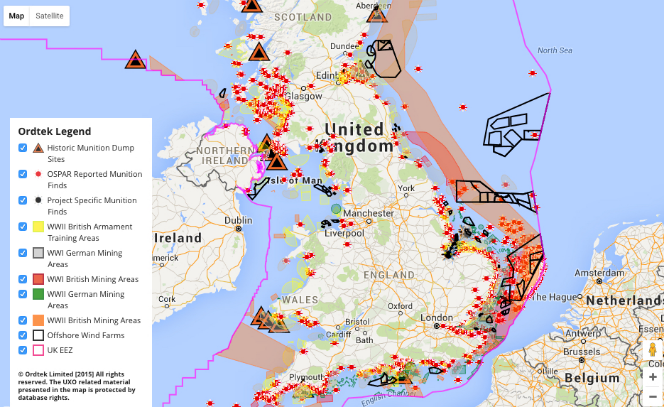Viewport: 664px width, 407px height.
Task: Select the dump site triangle near Isle of Man
Action: 277,161
